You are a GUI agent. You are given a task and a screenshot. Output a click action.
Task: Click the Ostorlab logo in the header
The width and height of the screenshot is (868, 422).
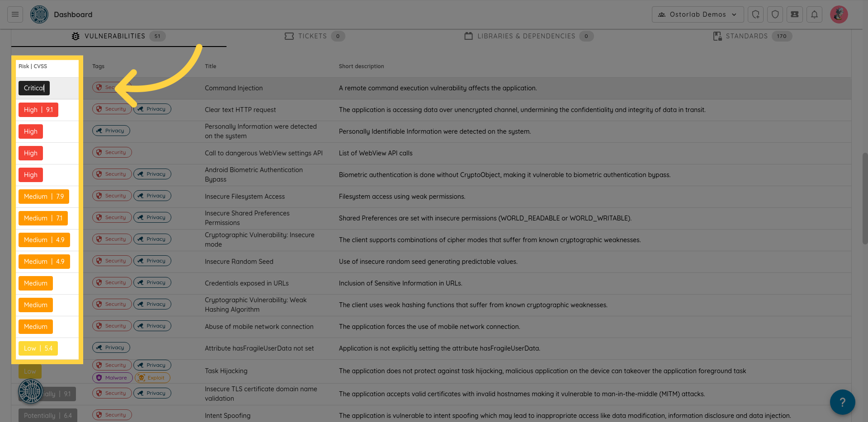39,14
